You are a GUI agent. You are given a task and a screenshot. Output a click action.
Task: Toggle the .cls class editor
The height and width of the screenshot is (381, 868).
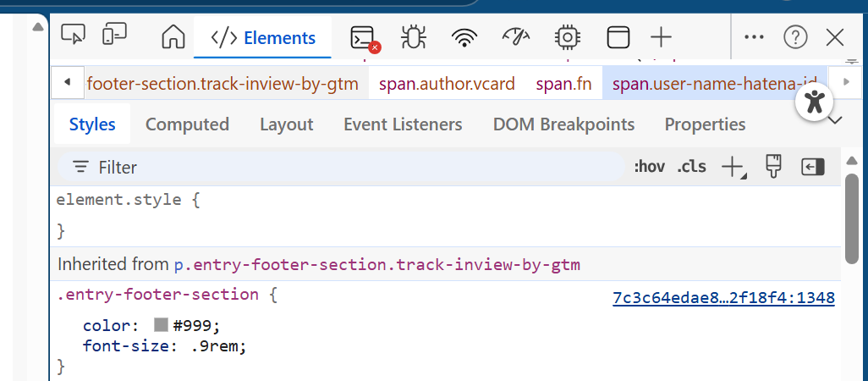pyautogui.click(x=691, y=167)
